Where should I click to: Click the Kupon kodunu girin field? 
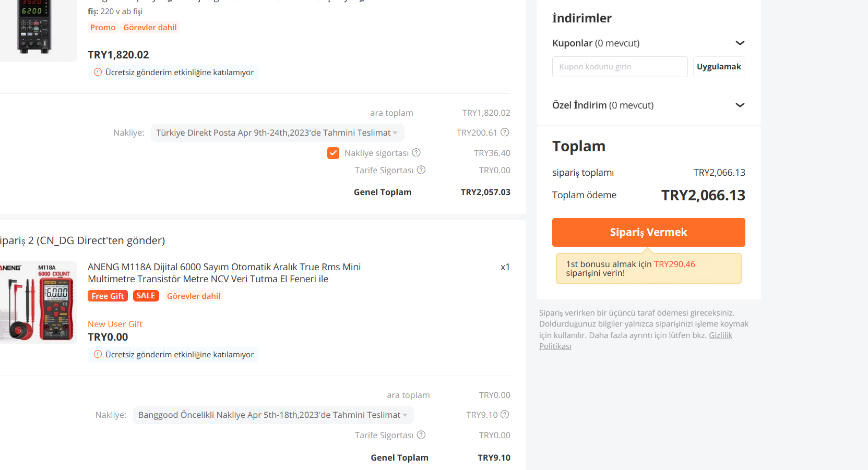pyautogui.click(x=620, y=67)
